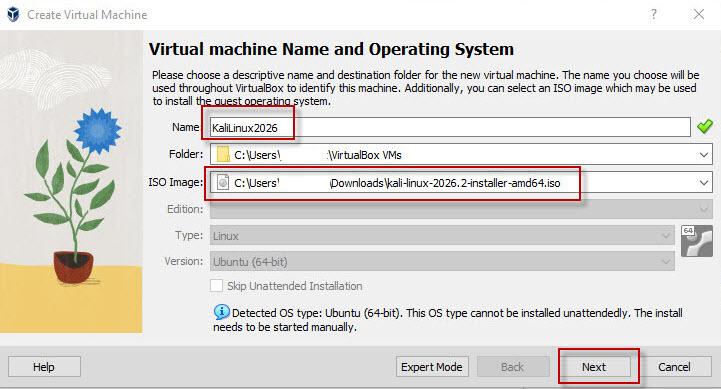Click the Help button

tap(44, 367)
